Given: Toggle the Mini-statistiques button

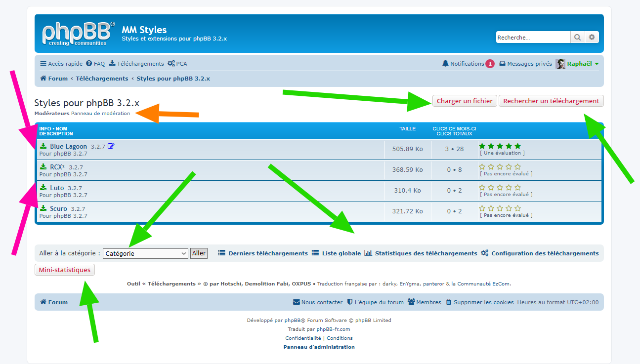Looking at the screenshot, I should click(64, 270).
